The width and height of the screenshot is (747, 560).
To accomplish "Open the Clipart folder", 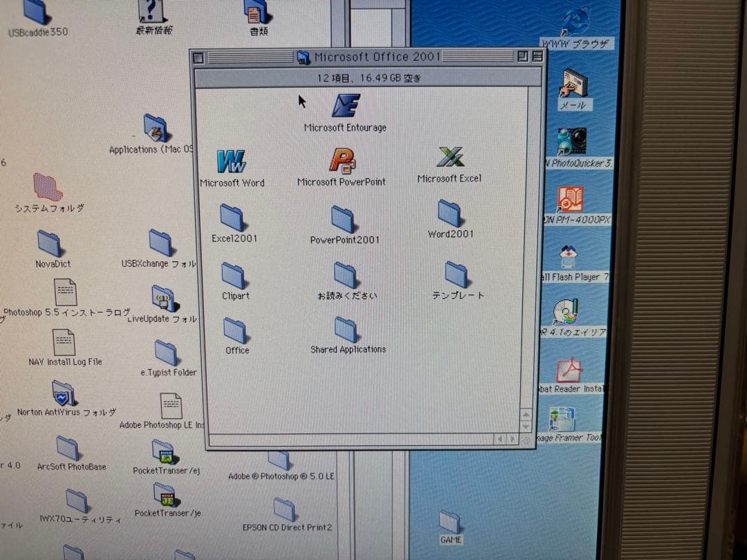I will click(234, 276).
